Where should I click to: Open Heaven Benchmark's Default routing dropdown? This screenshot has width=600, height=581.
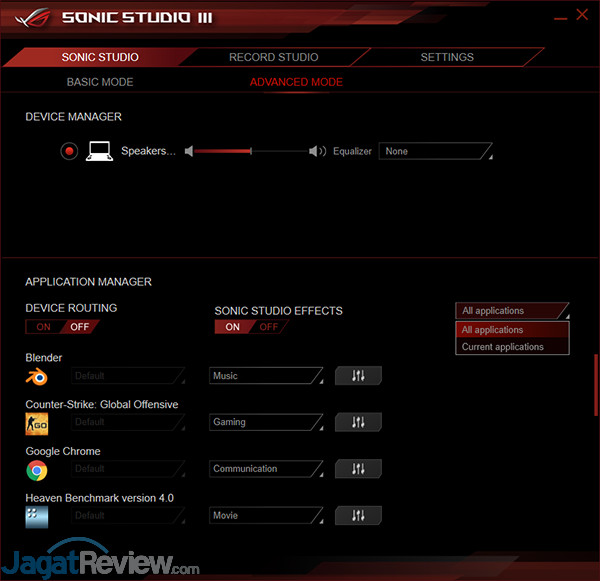pos(128,516)
